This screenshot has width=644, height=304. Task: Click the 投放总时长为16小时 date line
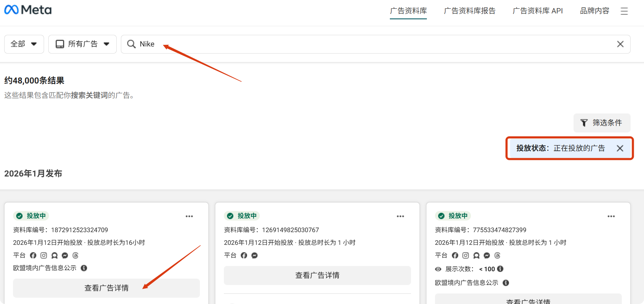(x=79, y=243)
